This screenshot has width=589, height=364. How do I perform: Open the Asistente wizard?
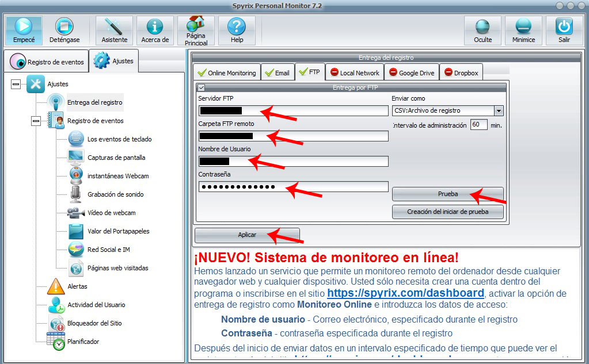coord(114,30)
